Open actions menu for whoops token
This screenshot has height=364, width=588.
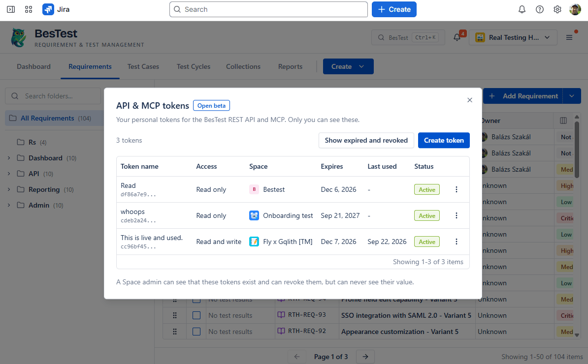tap(457, 216)
